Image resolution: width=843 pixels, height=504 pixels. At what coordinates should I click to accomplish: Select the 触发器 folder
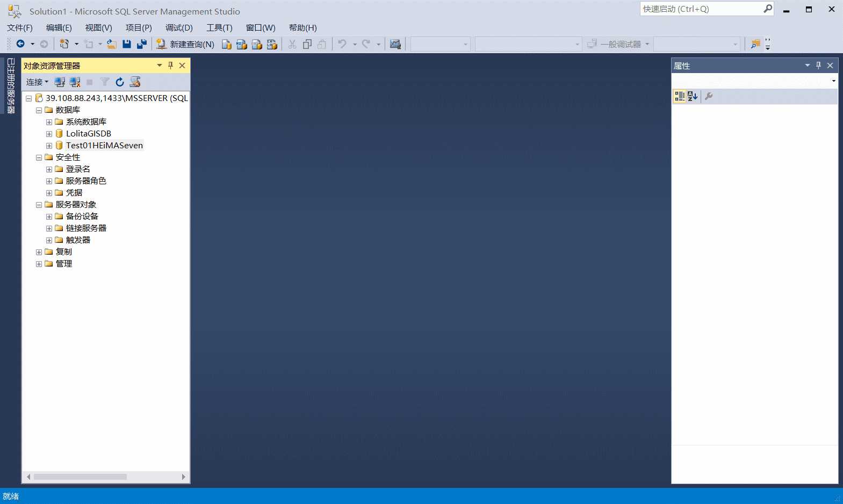pyautogui.click(x=78, y=240)
